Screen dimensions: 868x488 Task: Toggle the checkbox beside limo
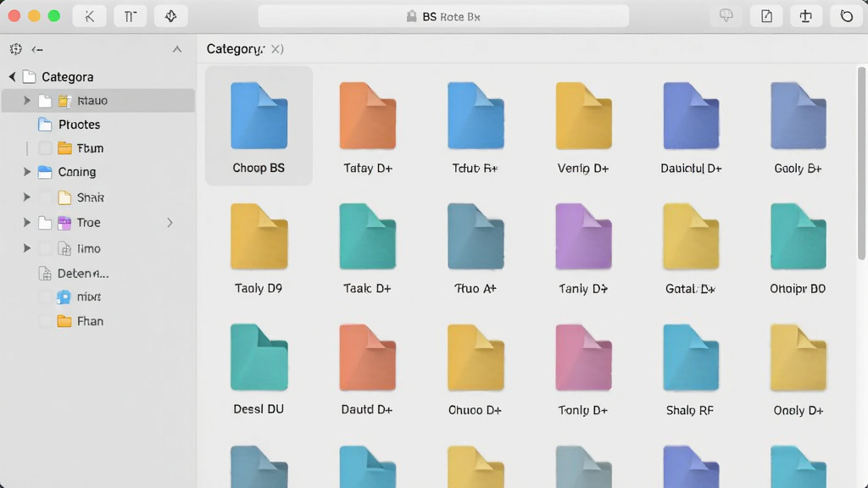(x=45, y=248)
